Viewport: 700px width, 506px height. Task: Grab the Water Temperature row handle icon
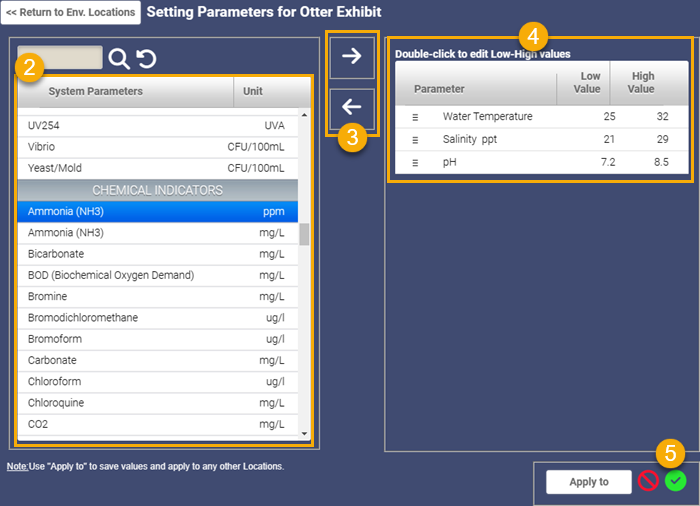(x=415, y=117)
